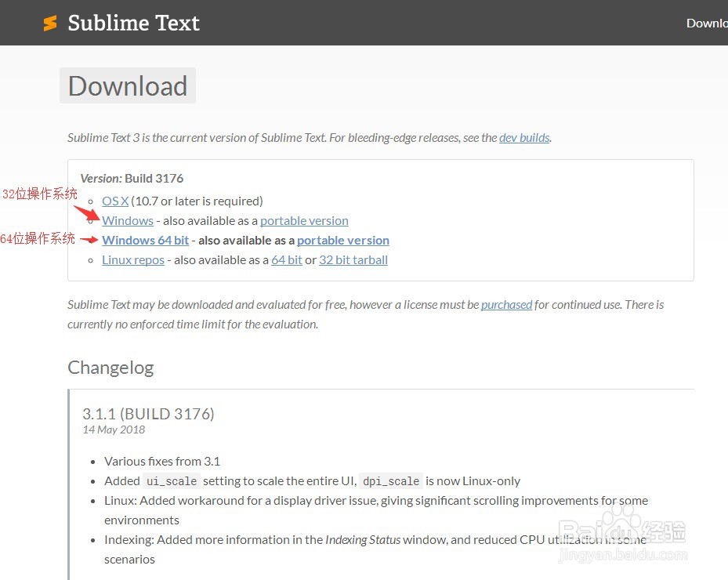
Task: Click the 14 May 2018 date
Action: pos(114,430)
